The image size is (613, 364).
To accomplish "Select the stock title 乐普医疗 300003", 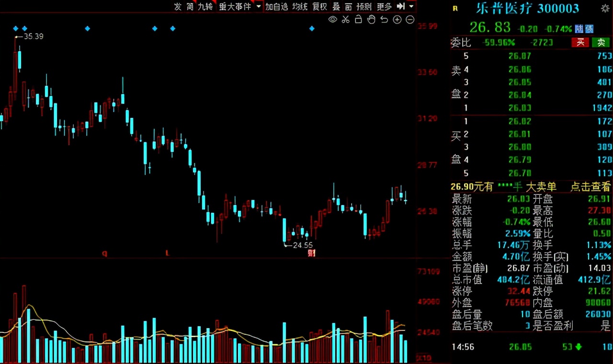I will (527, 8).
